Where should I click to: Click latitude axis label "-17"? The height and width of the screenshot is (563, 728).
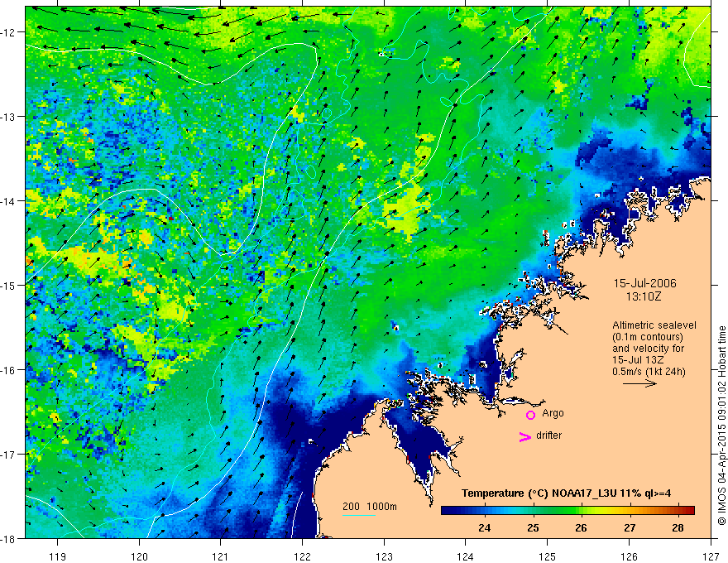(x=9, y=455)
